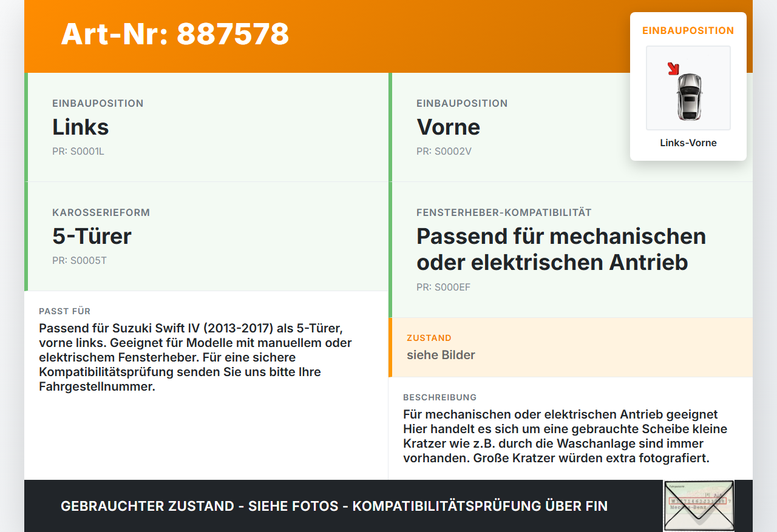Click PR code S0001L
This screenshot has width=777, height=532.
(x=78, y=152)
